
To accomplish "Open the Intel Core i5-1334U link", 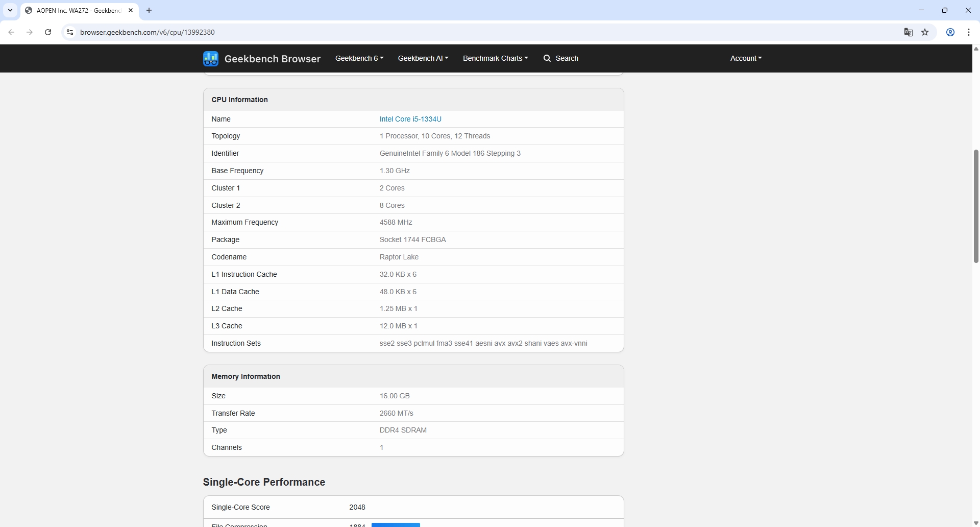I will pos(410,119).
